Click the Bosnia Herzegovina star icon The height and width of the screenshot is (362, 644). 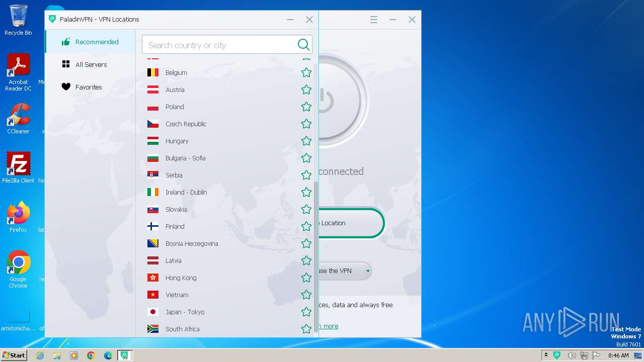coord(306,243)
